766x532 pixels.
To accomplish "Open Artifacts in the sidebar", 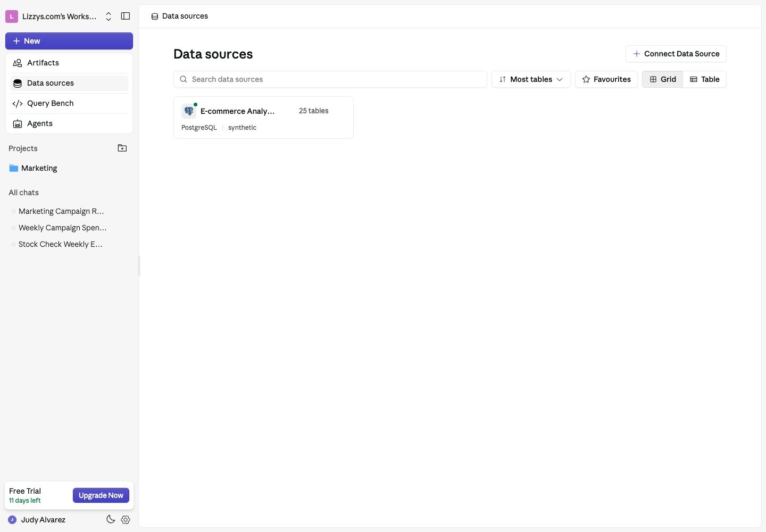I will pyautogui.click(x=69, y=63).
